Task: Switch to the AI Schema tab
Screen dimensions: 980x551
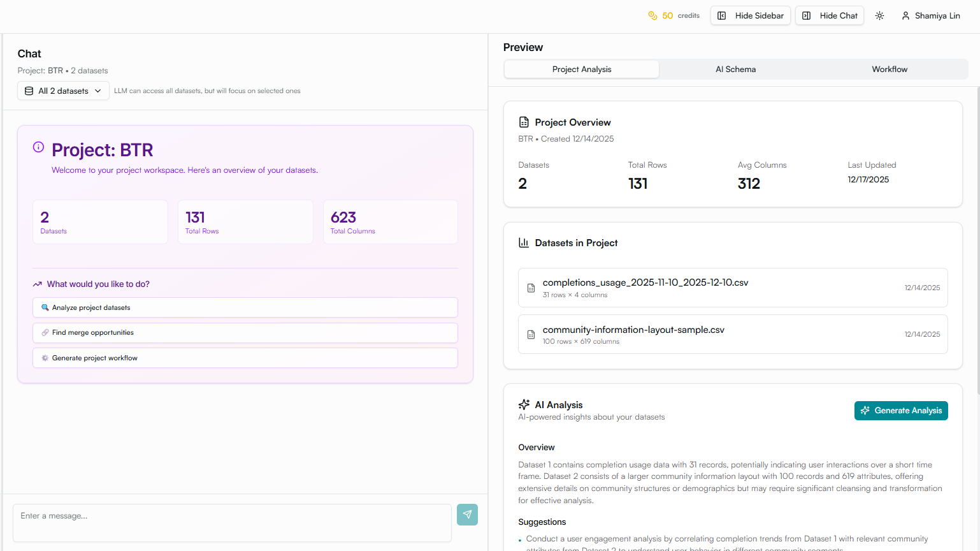Action: 735,69
